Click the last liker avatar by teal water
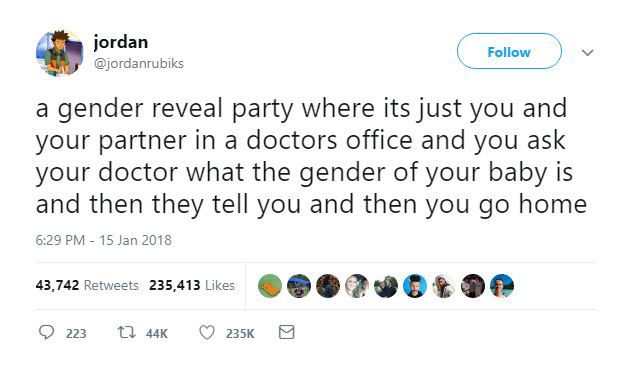632x369 pixels. pyautogui.click(x=502, y=286)
